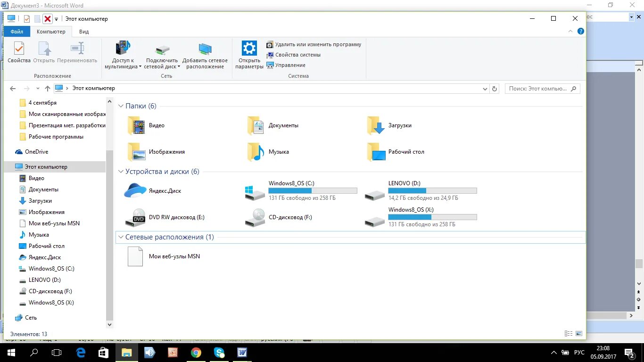This screenshot has height=362, width=644.
Task: Click the search box Поиск: Этот компьютер
Action: coord(542,88)
